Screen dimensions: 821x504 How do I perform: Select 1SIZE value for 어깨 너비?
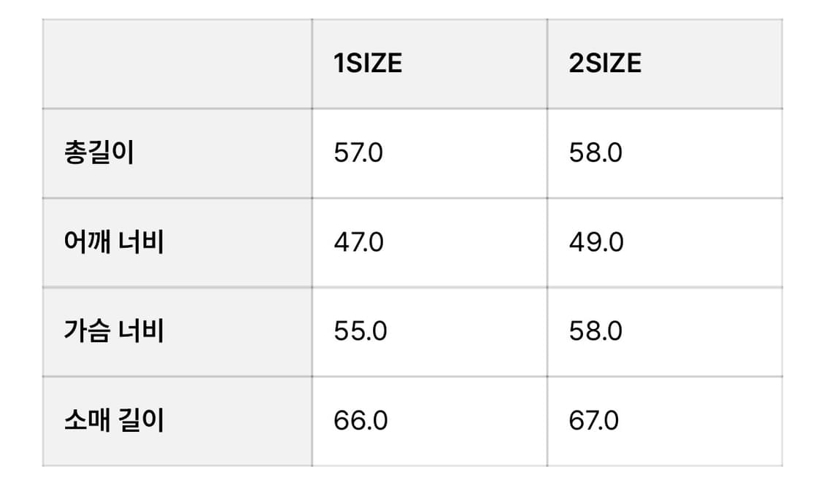(x=358, y=243)
